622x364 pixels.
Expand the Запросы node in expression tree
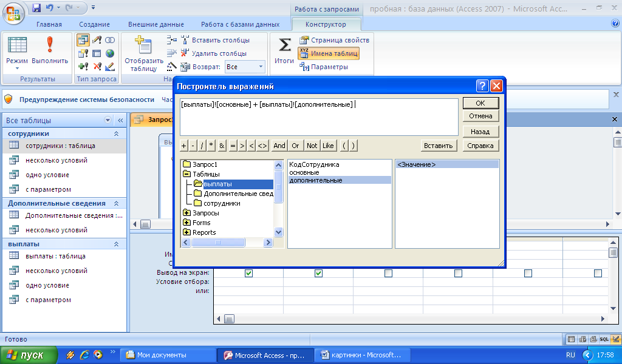coord(186,213)
